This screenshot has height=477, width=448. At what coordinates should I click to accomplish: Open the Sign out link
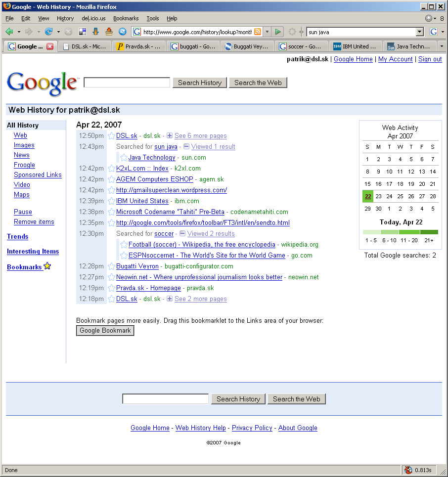click(430, 59)
